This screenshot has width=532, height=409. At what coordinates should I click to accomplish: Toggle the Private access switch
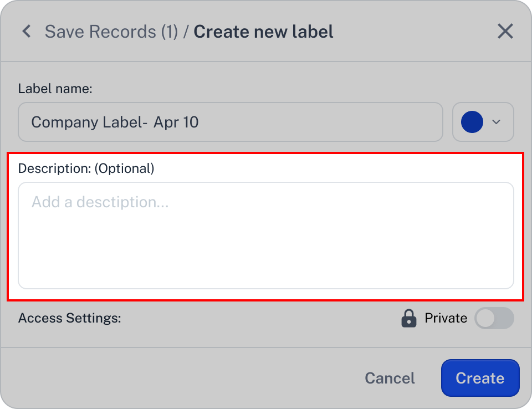[494, 318]
